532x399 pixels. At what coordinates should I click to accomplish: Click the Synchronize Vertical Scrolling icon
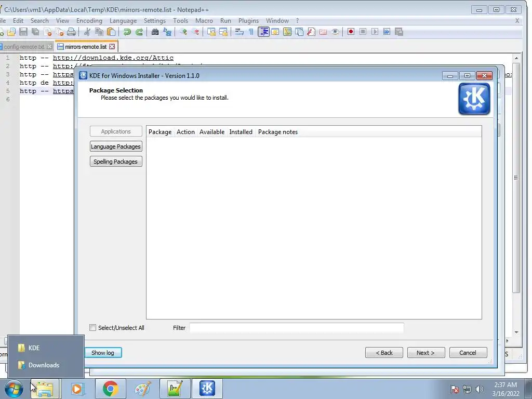(x=211, y=32)
